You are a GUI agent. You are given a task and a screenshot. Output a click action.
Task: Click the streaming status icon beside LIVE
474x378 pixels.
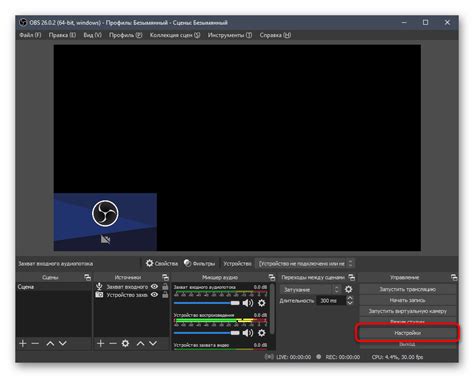[269, 357]
